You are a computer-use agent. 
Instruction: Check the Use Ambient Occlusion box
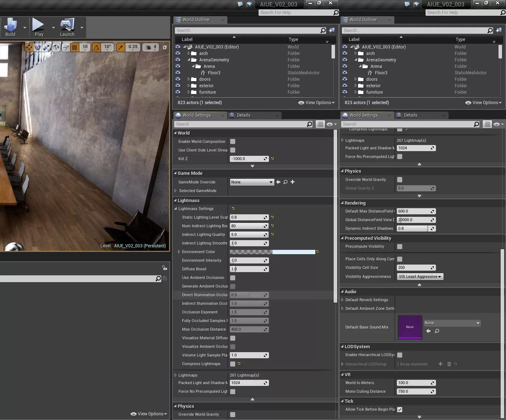pos(233,278)
